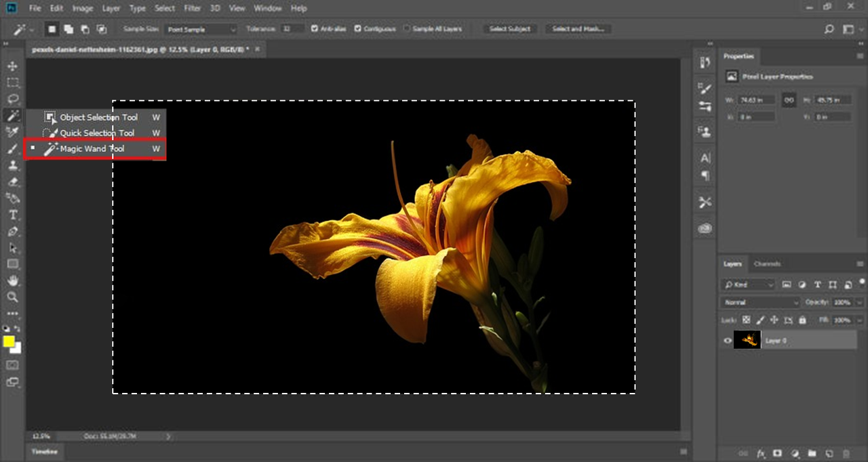Select the Zoom tool in toolbar
This screenshot has width=868, height=462.
12,297
